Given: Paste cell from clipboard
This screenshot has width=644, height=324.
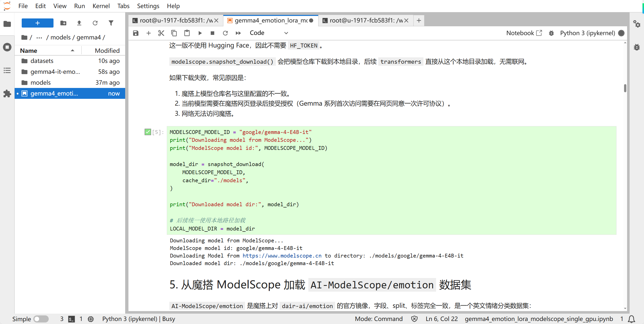Looking at the screenshot, I should (x=187, y=33).
